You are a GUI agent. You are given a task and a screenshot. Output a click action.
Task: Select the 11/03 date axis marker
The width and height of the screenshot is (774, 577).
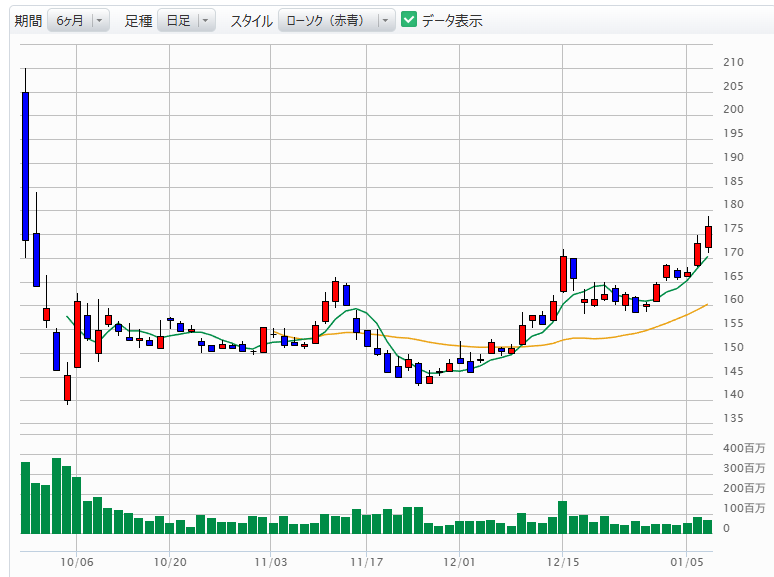coord(271,563)
